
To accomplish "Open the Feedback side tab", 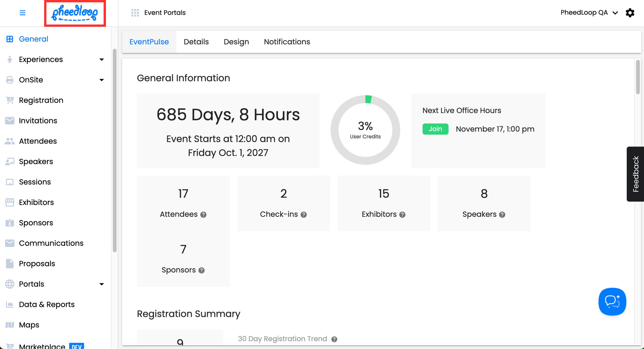I will coord(635,174).
